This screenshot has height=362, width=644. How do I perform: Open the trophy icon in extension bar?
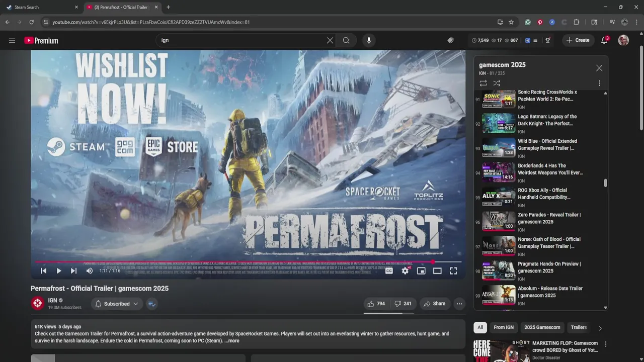click(x=548, y=40)
